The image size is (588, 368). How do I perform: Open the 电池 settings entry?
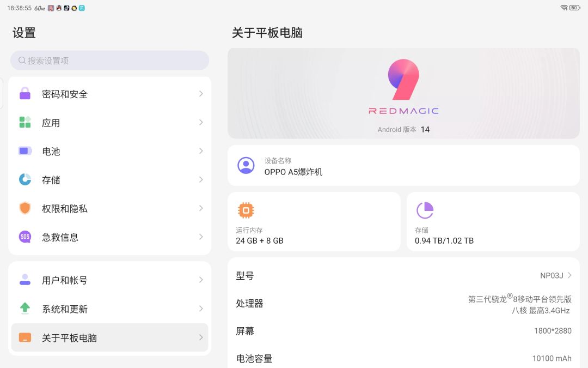109,151
